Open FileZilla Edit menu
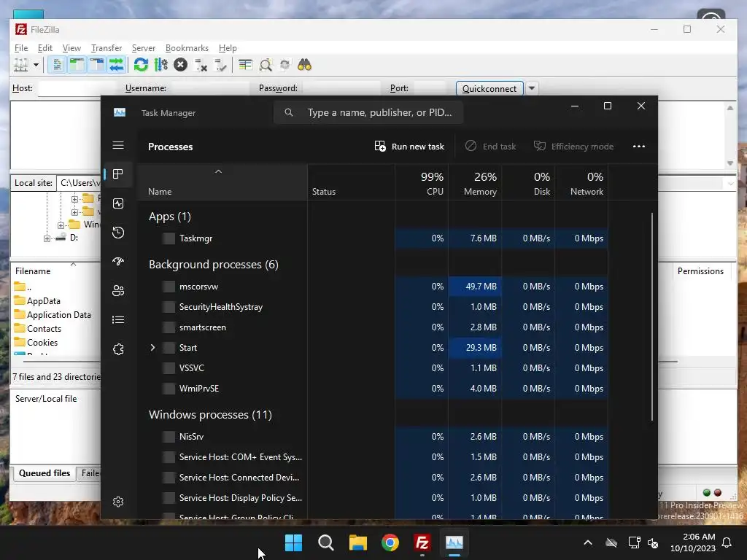The width and height of the screenshot is (747, 560). [x=45, y=48]
